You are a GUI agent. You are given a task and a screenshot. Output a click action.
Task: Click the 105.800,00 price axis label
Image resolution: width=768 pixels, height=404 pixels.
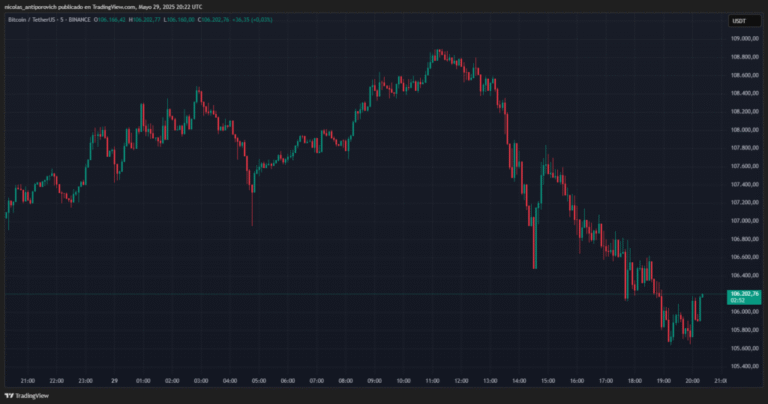(744, 330)
